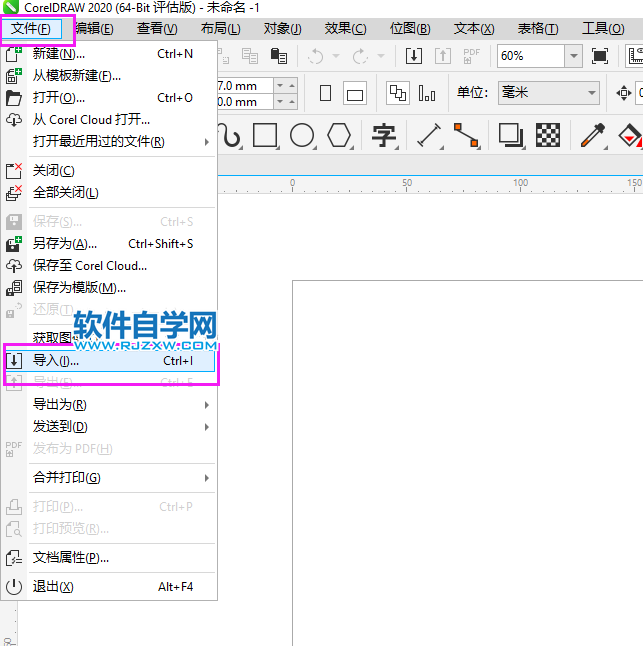
Task: Select the Ellipse tool
Action: tap(302, 135)
